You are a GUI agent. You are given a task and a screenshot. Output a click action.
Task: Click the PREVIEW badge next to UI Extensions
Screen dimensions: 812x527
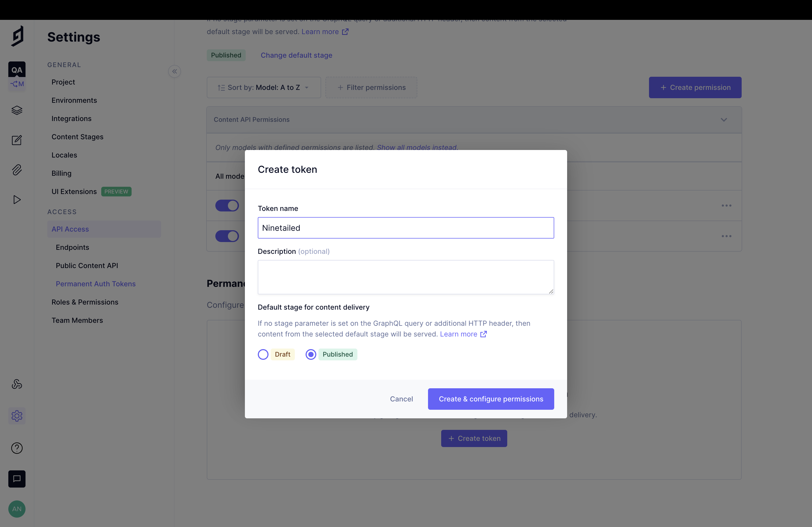(116, 192)
